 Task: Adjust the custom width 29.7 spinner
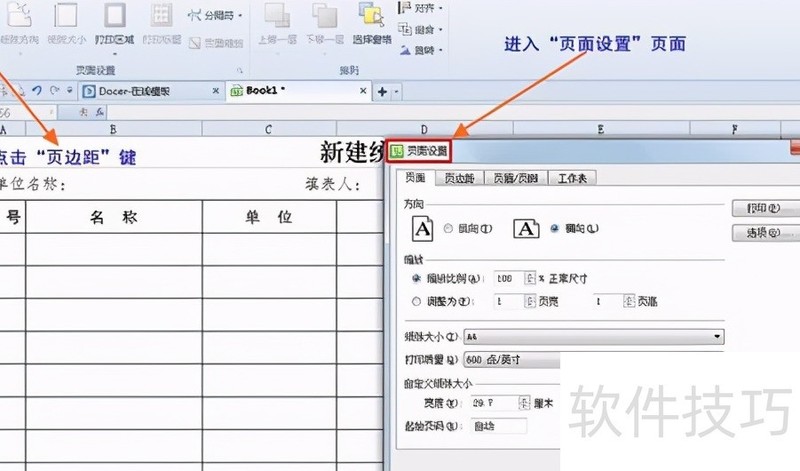(524, 403)
